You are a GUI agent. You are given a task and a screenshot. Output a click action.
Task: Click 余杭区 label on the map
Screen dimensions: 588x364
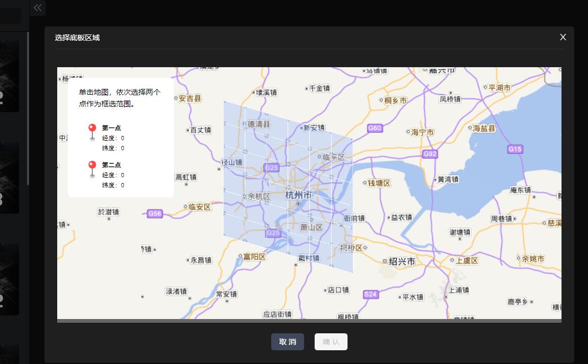click(x=259, y=196)
